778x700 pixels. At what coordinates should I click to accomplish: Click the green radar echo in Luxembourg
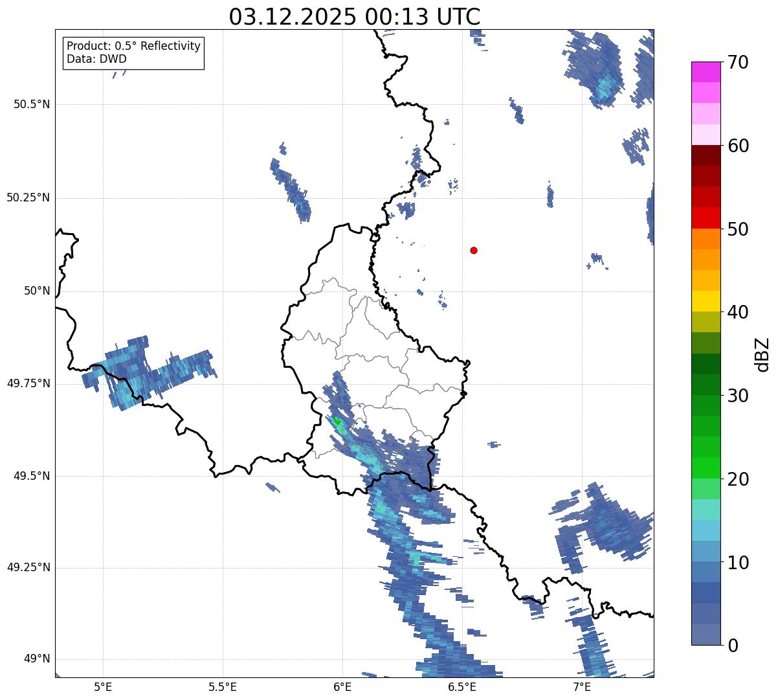point(337,422)
